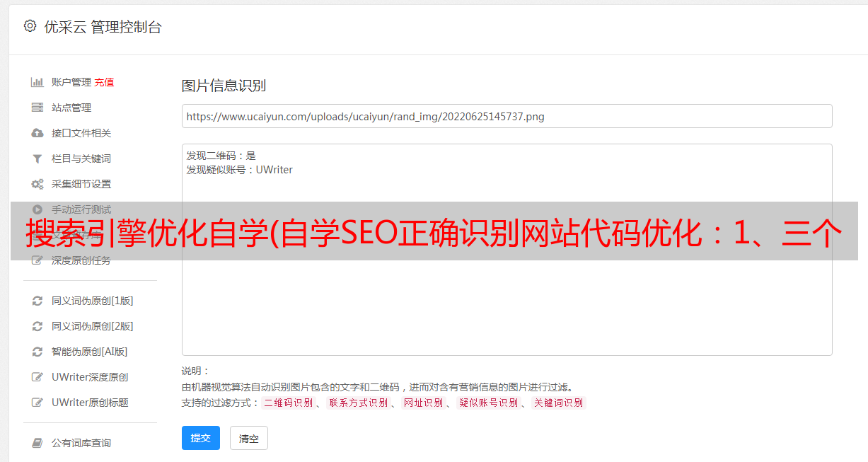Click the play icon for 手动运行测试
Screen dimensions: 868x462
coord(37,209)
